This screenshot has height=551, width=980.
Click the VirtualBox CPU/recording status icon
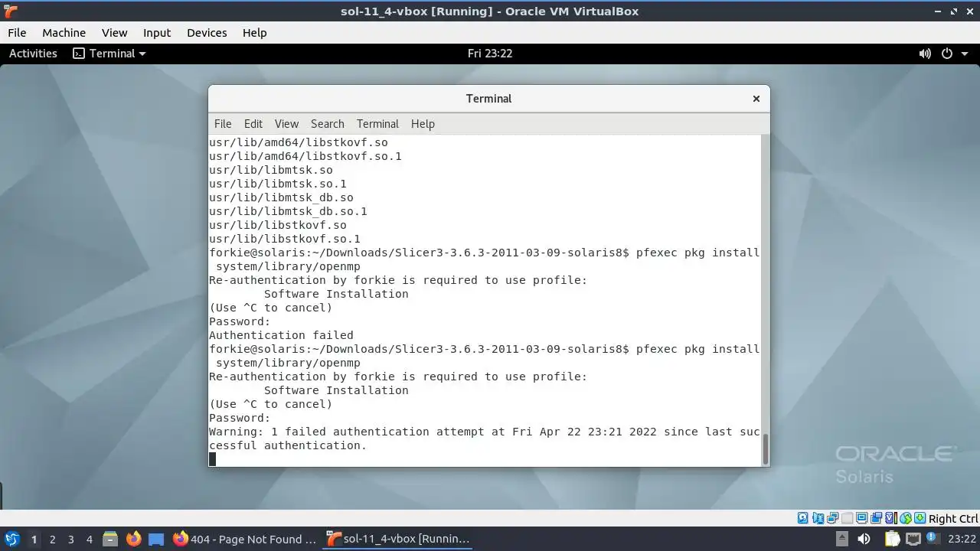[891, 518]
